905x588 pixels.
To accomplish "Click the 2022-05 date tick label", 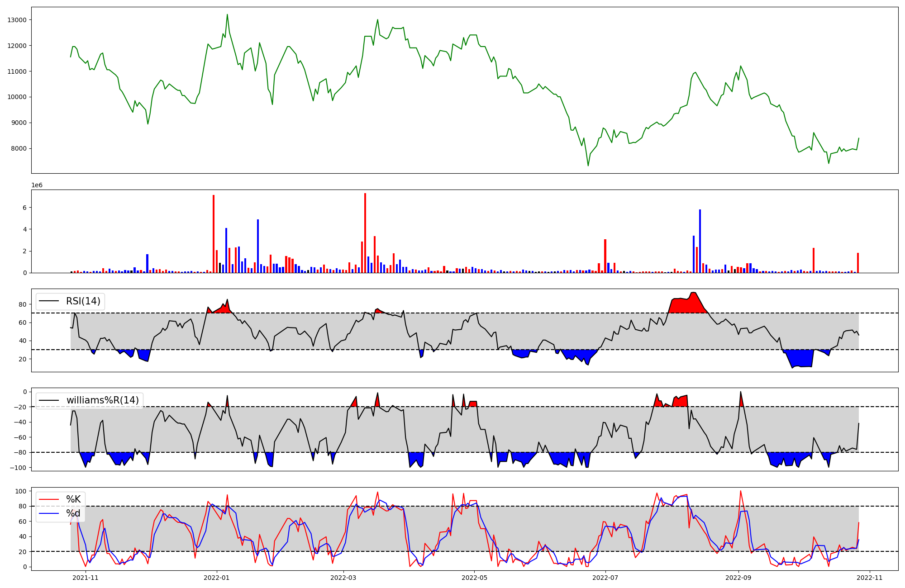I will tap(474, 578).
